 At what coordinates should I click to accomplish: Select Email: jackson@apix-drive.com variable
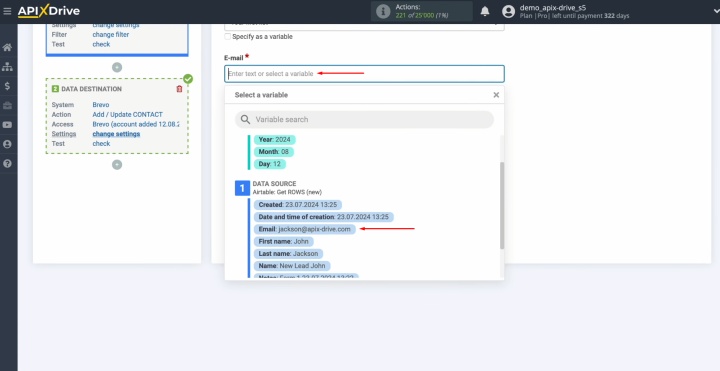(304, 229)
